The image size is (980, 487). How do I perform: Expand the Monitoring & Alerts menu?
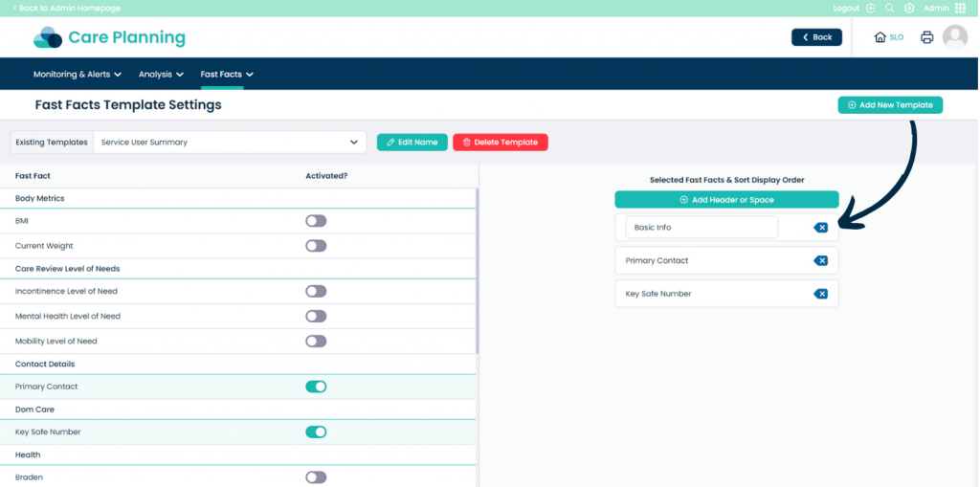click(x=78, y=75)
